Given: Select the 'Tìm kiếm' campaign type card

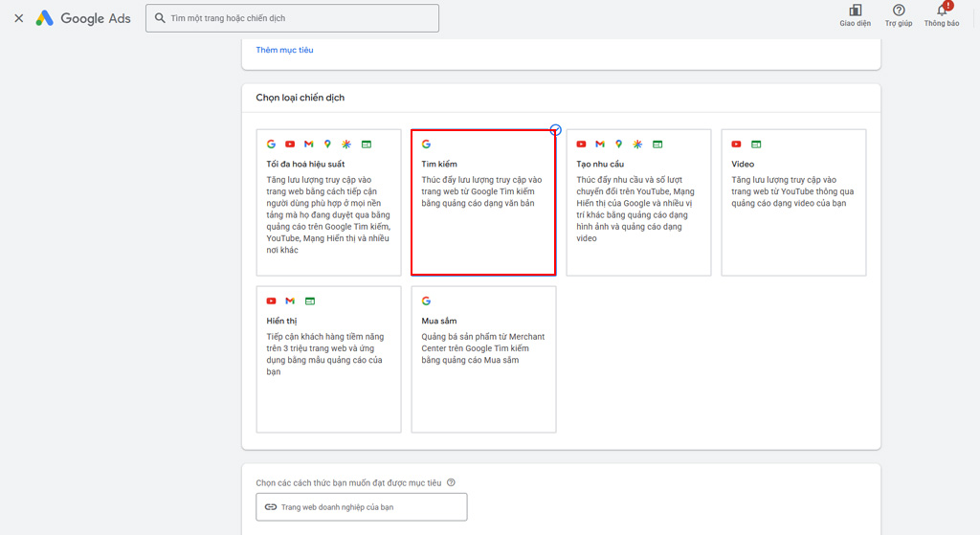Looking at the screenshot, I should coord(483,203).
